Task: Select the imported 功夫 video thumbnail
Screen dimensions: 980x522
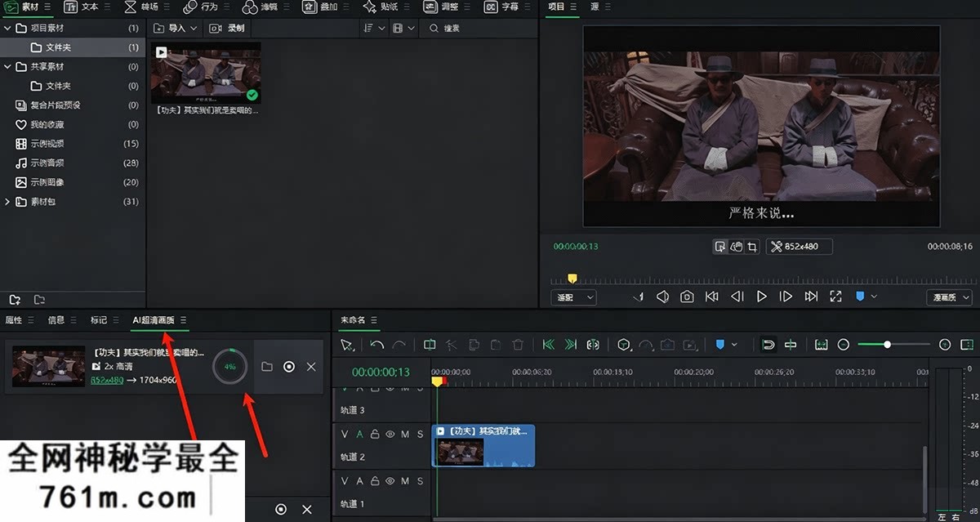Action: tap(206, 73)
